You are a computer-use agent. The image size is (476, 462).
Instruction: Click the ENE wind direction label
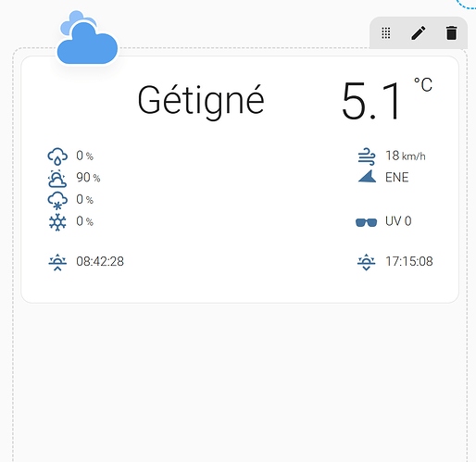click(x=397, y=178)
